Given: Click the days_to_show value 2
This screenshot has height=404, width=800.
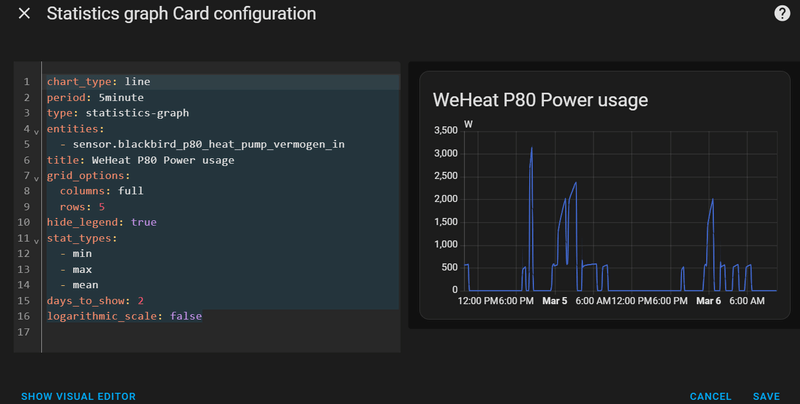Looking at the screenshot, I should pyautogui.click(x=141, y=300).
